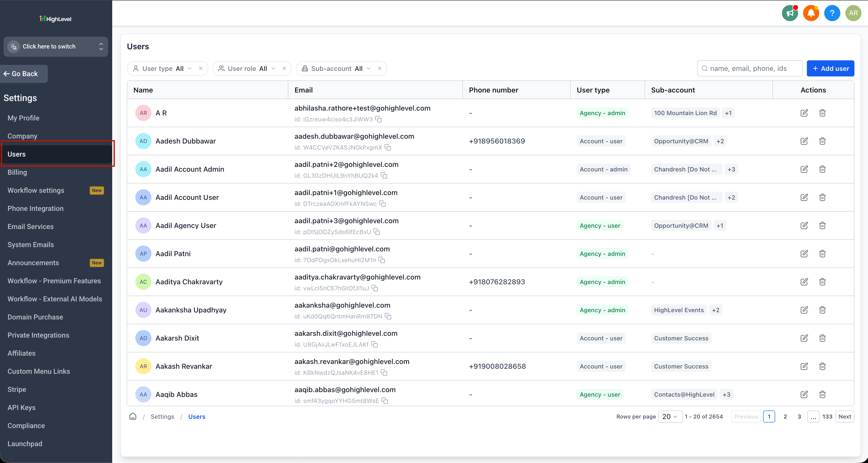Viewport: 868px width, 463px height.
Task: Copy Aakanksha Upadhyay's user ID
Action: click(388, 316)
